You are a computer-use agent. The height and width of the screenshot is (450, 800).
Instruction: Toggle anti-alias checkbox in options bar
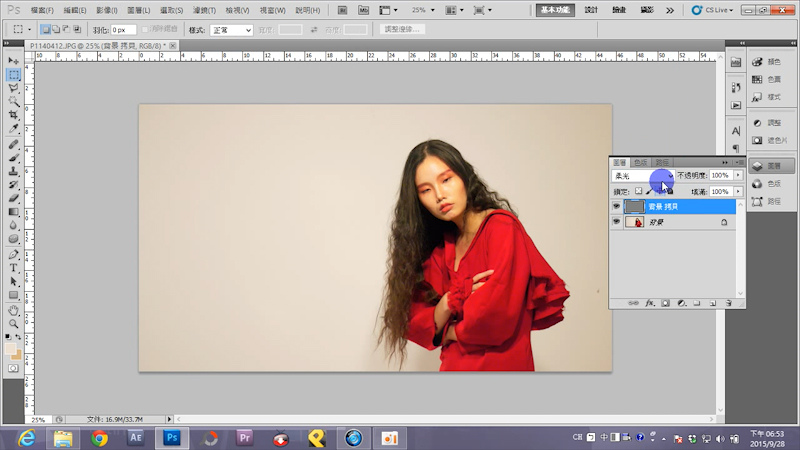[145, 30]
